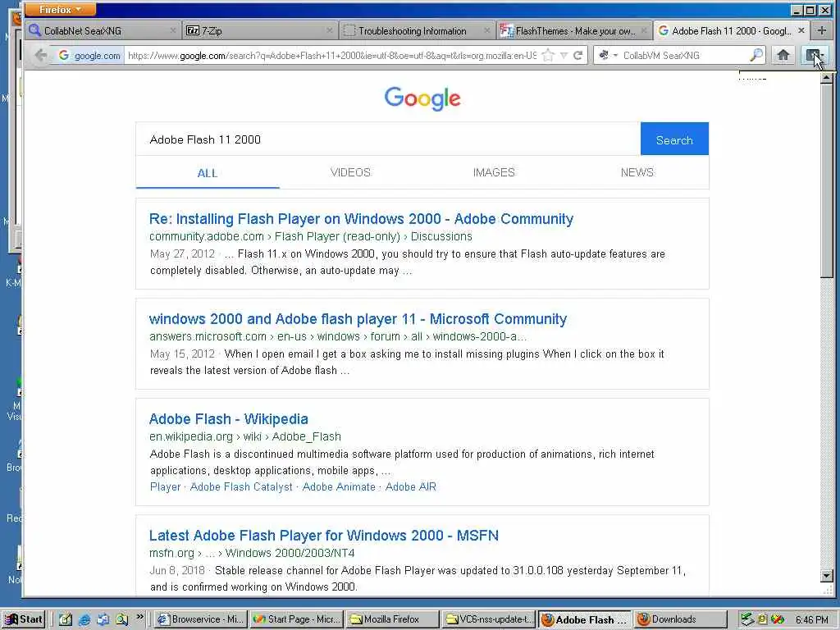Click the network tray icon in system tray
The height and width of the screenshot is (630, 840).
click(748, 619)
